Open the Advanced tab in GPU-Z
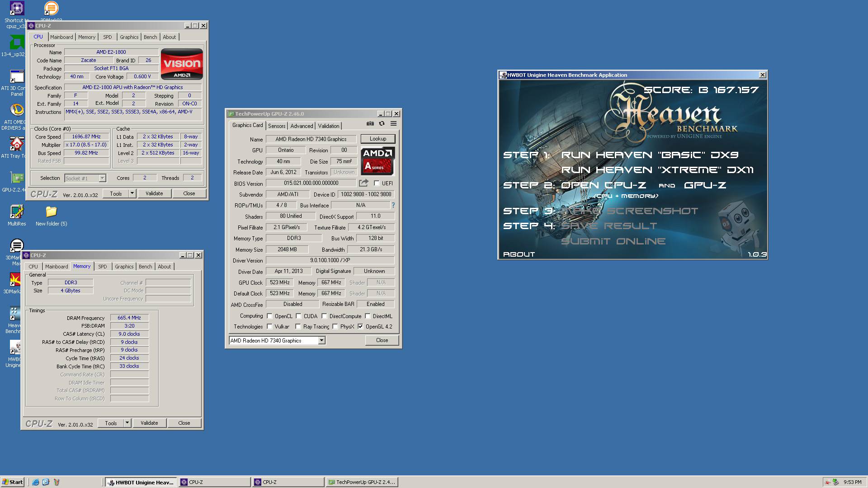The image size is (868, 488). pos(302,126)
